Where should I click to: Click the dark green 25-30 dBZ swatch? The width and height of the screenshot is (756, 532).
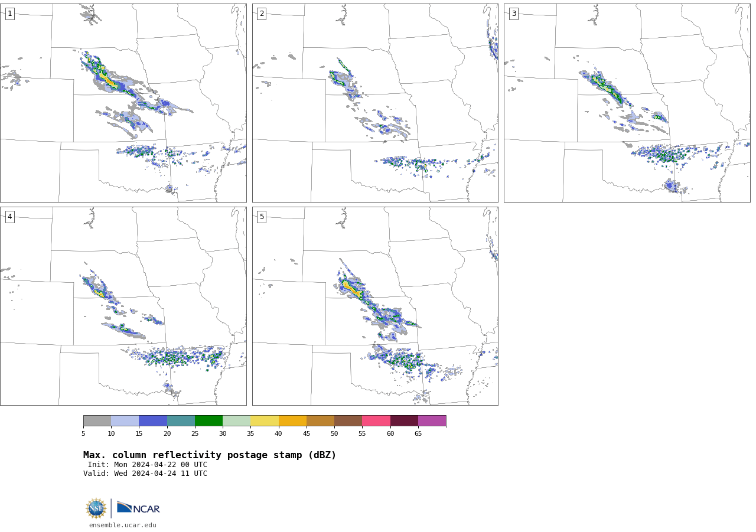pos(208,421)
